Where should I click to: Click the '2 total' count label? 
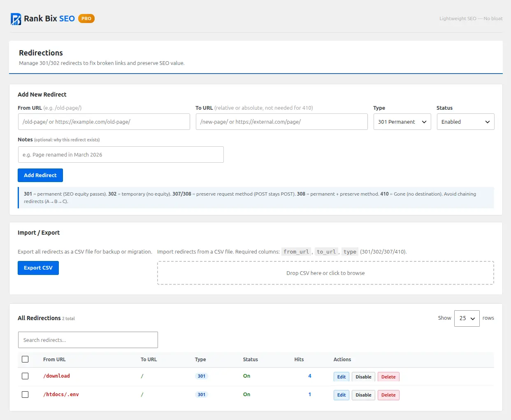[x=68, y=318]
